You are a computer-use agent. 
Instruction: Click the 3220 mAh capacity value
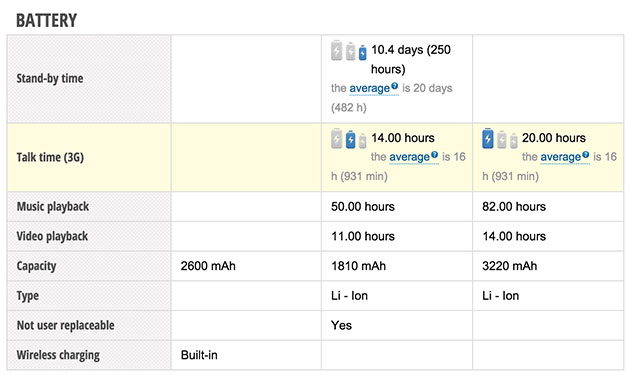pyautogui.click(x=509, y=266)
